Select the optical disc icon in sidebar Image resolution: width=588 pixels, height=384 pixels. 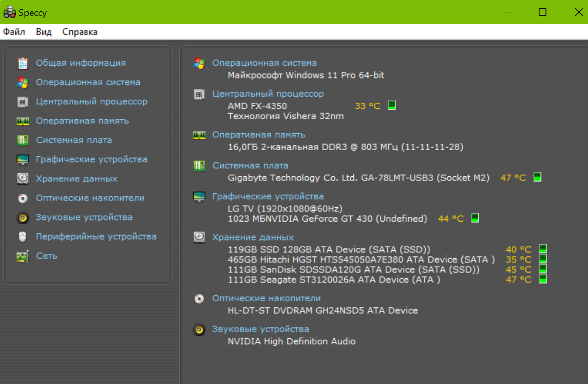23,198
